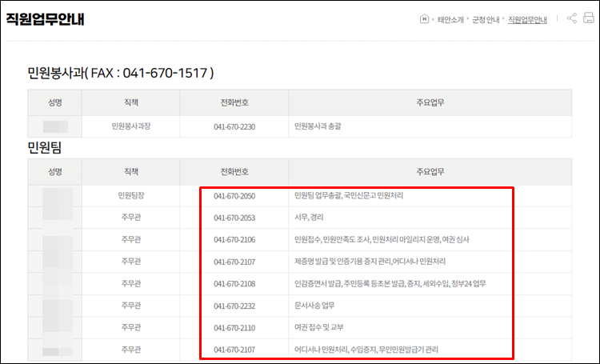Click the 민원봉사과 총괄 duty cell
The height and width of the screenshot is (364, 600).
coord(430,126)
